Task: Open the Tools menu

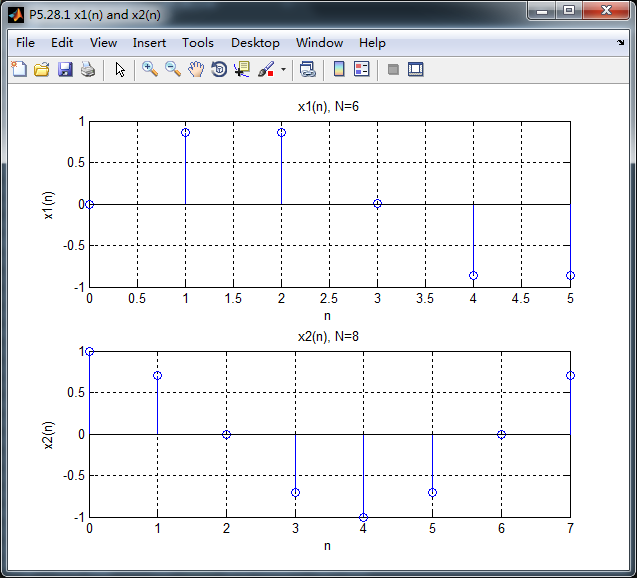Action: 198,43
